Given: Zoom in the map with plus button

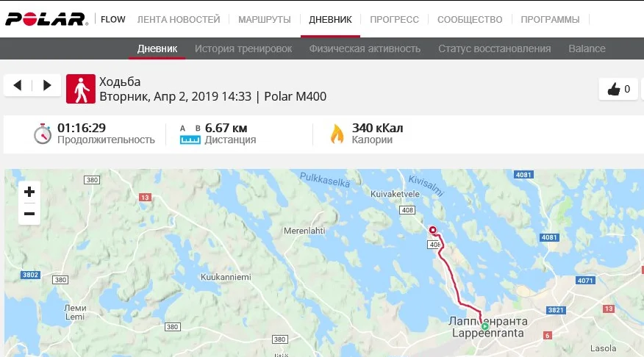Looking at the screenshot, I should [x=29, y=192].
